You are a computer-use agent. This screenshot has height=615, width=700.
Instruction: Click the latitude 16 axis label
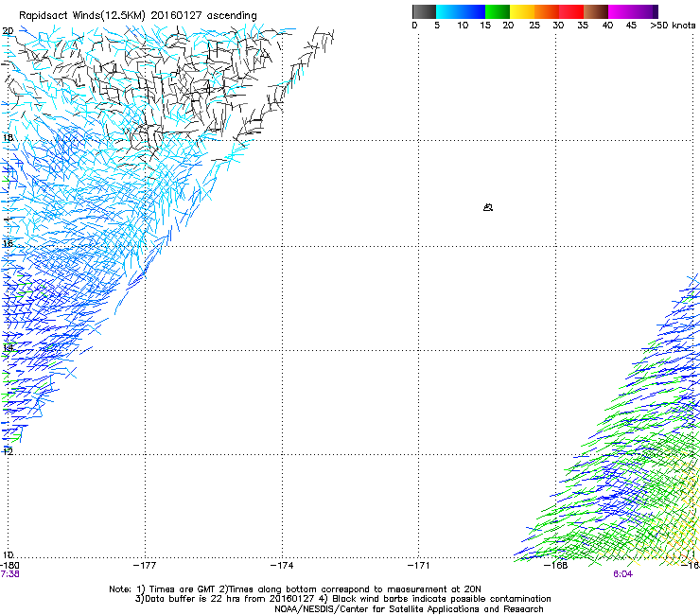pos(8,243)
